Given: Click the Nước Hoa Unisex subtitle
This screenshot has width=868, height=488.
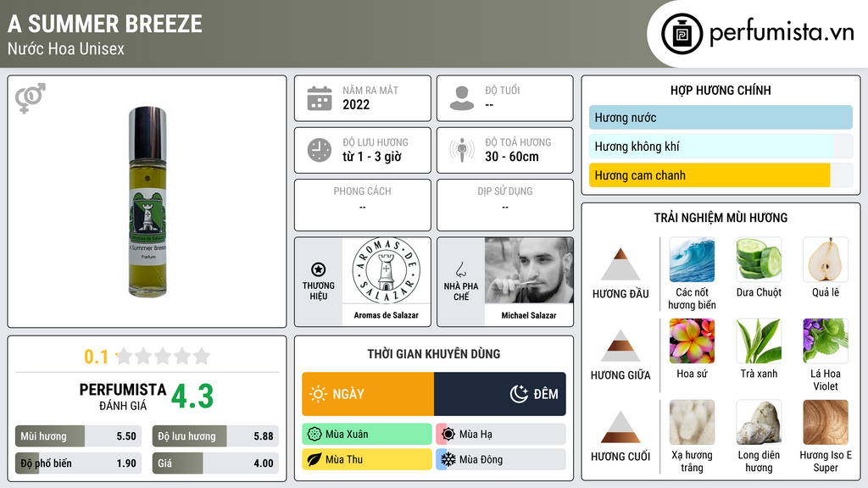Looking at the screenshot, I should pos(66,48).
